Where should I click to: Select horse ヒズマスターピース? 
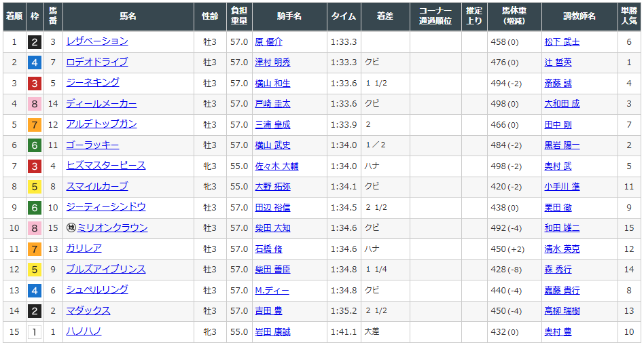[105, 166]
